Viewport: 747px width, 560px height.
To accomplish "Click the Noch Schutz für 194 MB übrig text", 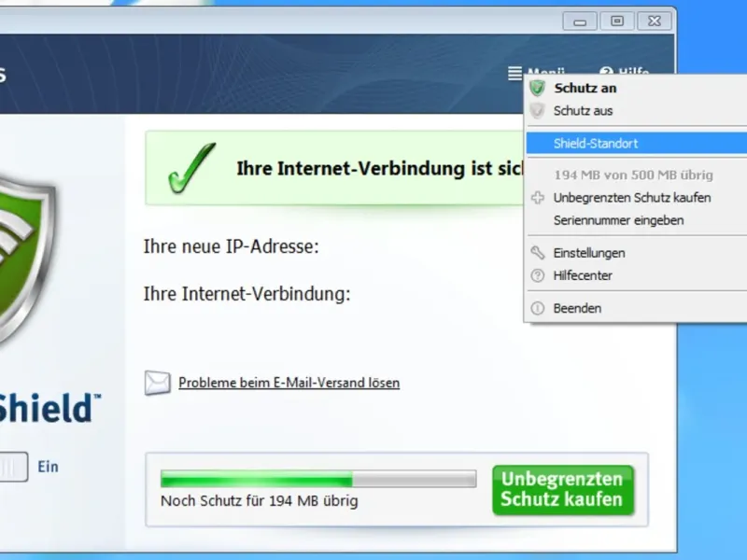I will tap(260, 501).
